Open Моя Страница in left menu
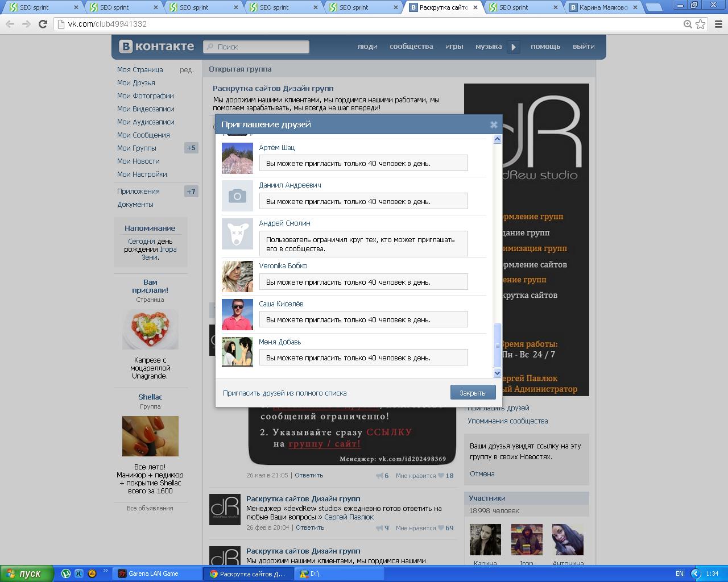Image resolution: width=728 pixels, height=582 pixels. click(140, 70)
